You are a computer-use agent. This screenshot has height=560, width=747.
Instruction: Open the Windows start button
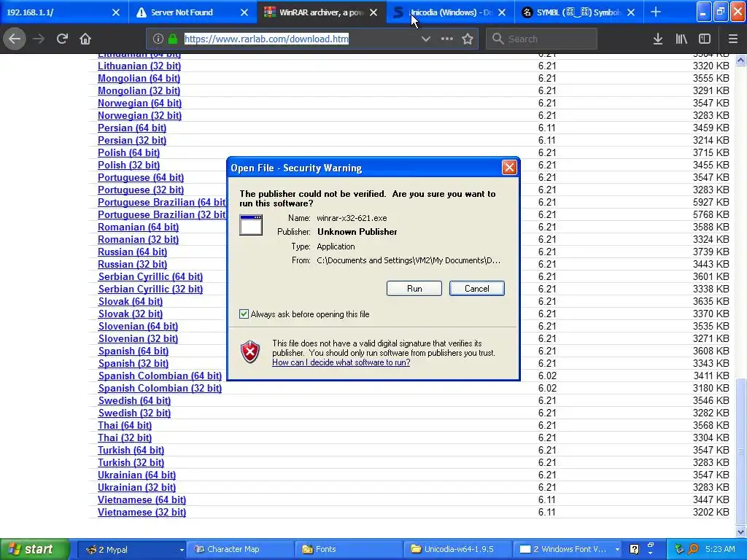click(35, 549)
